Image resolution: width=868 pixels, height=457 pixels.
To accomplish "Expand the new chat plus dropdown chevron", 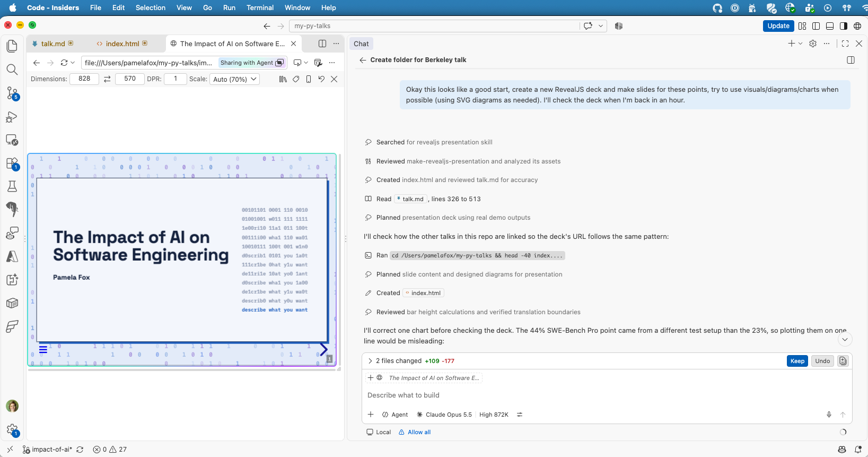I will point(801,44).
